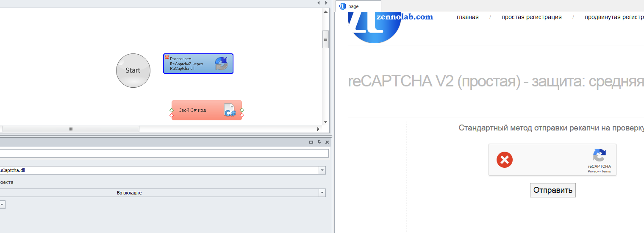Click the green success output connector of the C# block
The width and height of the screenshot is (644, 233).
pos(242,110)
